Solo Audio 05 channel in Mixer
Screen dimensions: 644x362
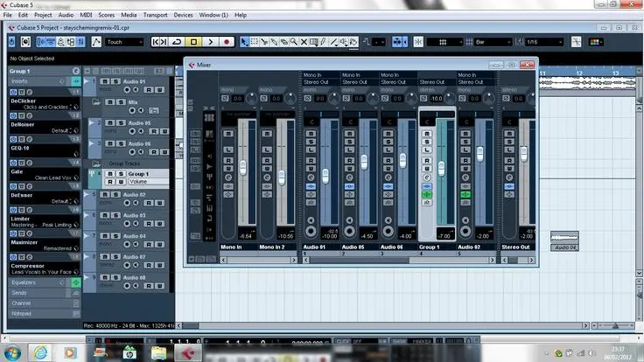pos(349,142)
